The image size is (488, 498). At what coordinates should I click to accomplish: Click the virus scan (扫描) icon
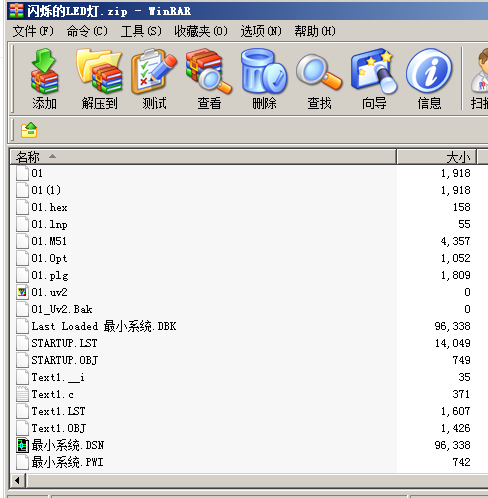(479, 79)
